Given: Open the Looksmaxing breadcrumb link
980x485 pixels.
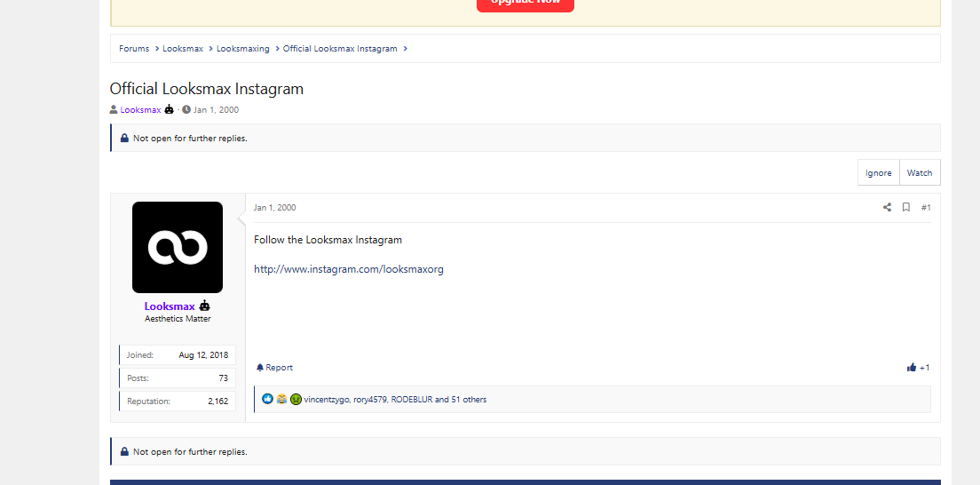Looking at the screenshot, I should click(243, 48).
